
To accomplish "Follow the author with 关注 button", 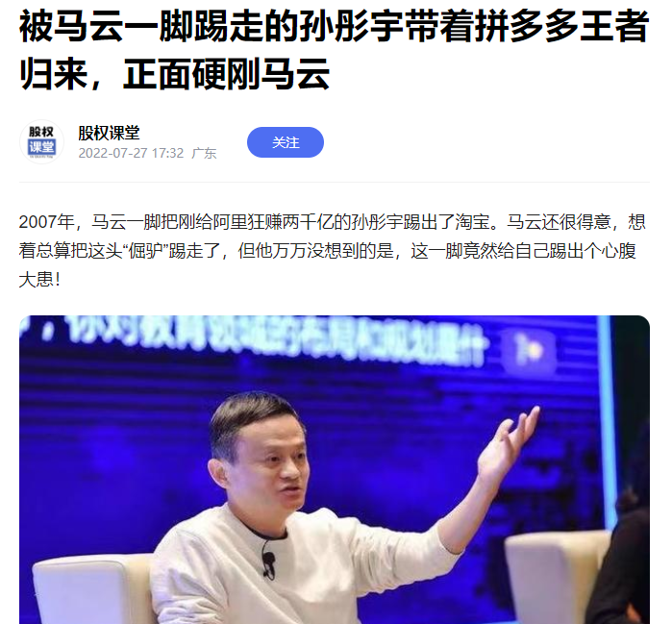I will click(286, 142).
